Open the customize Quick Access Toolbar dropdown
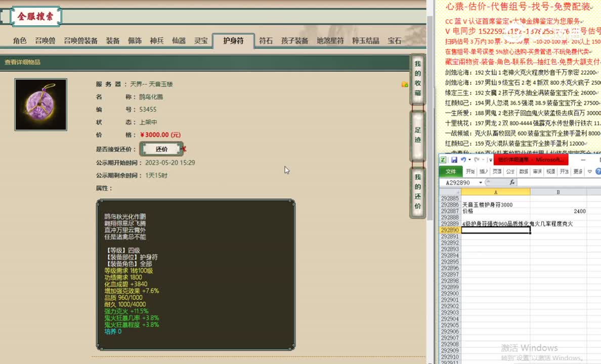This screenshot has height=364, width=601. (490, 160)
